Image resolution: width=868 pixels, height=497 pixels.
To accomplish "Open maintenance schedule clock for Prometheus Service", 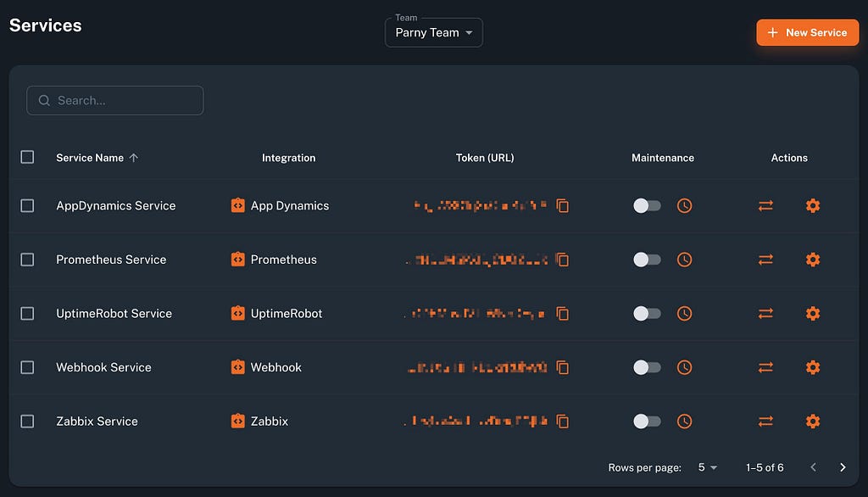I will click(684, 260).
